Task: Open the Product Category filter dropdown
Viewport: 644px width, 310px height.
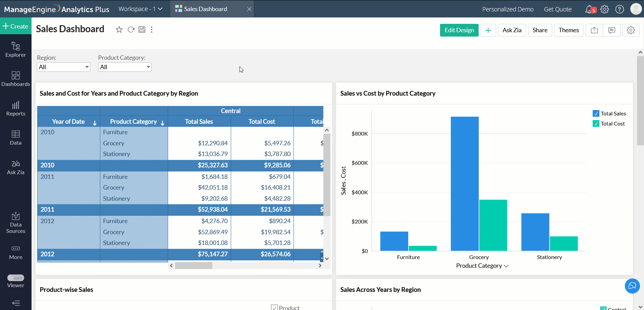Action: 124,67
